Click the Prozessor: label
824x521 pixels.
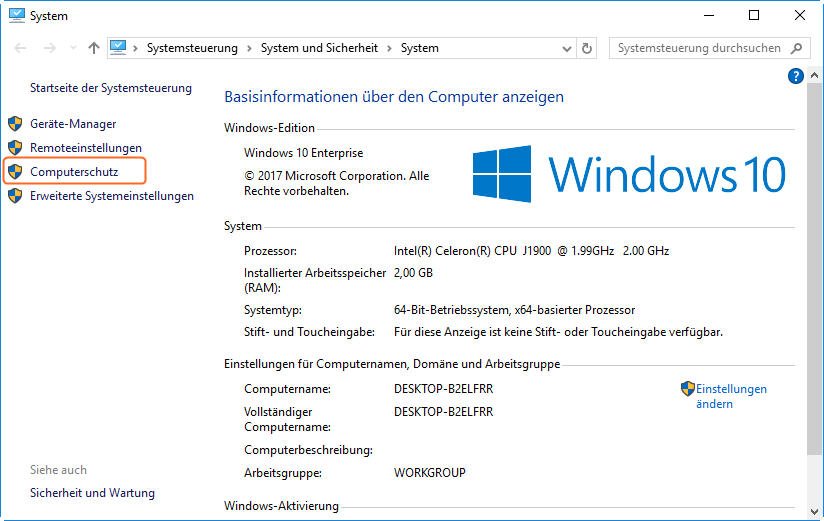click(270, 251)
